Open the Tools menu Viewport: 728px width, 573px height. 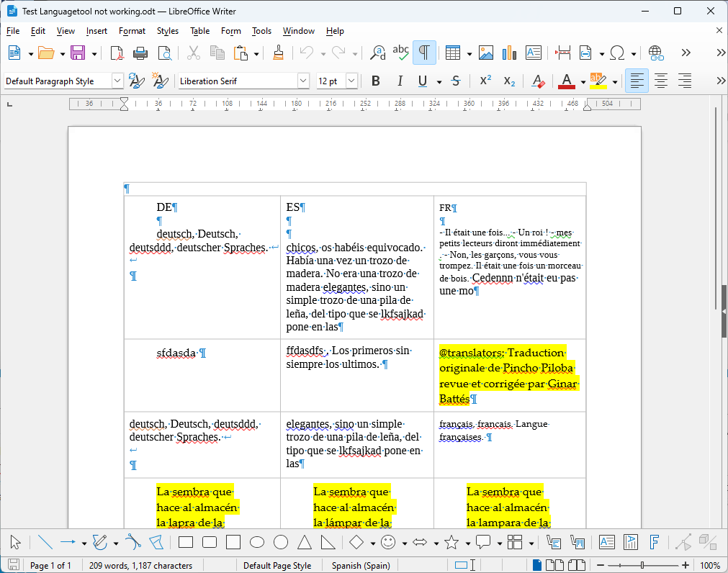(x=261, y=31)
